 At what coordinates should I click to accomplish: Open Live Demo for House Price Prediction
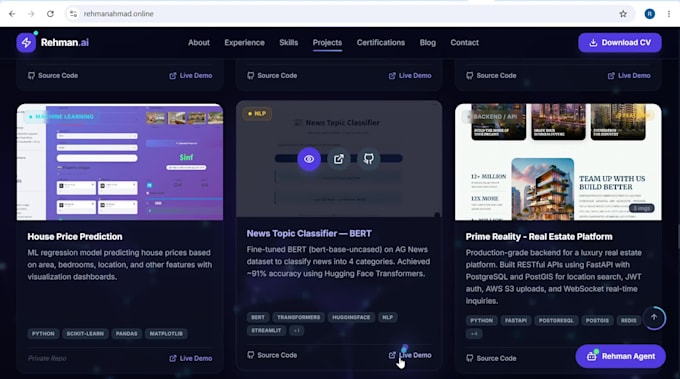[190, 358]
